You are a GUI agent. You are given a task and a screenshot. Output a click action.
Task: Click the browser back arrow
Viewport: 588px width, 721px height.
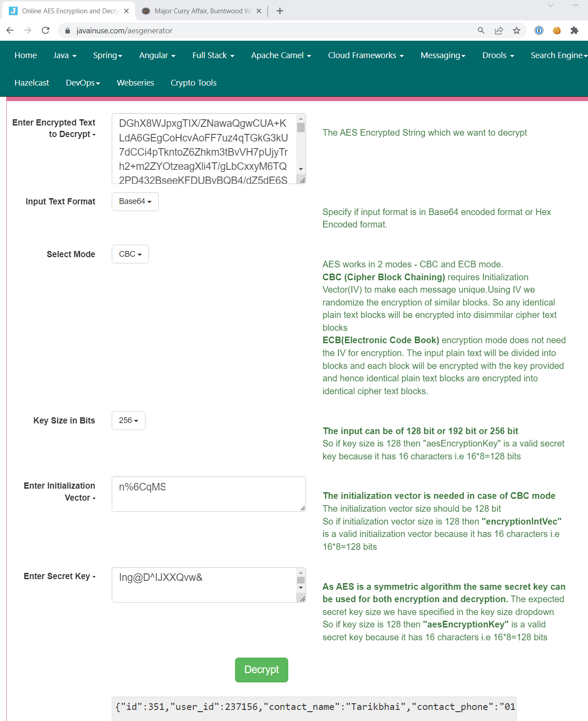(10, 30)
